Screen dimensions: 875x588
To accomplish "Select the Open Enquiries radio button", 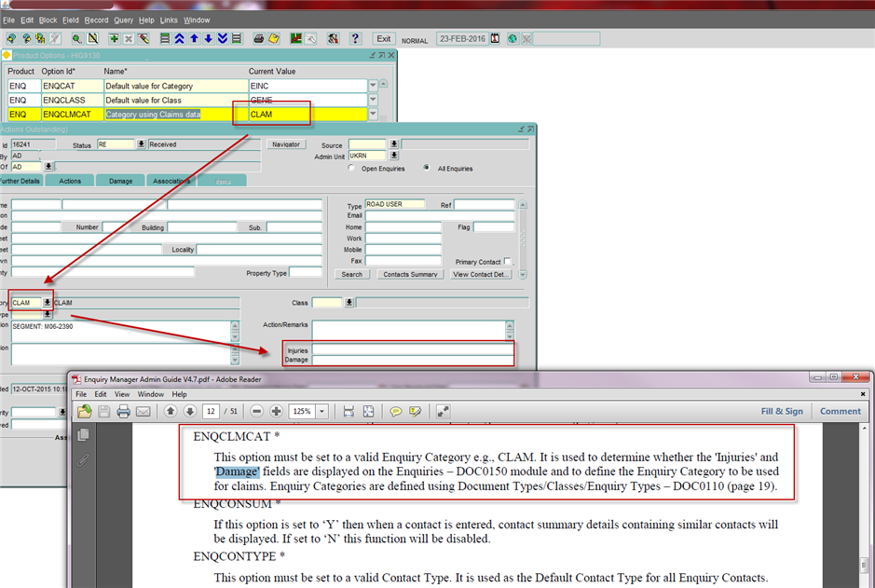I will 351,168.
